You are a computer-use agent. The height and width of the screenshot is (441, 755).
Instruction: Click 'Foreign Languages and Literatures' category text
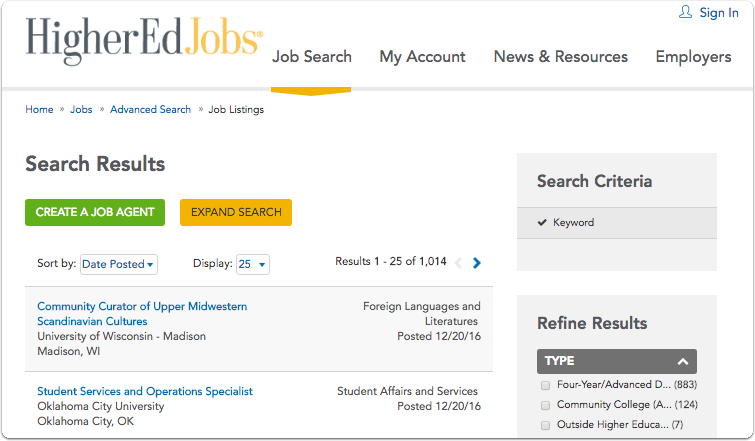[x=421, y=314]
